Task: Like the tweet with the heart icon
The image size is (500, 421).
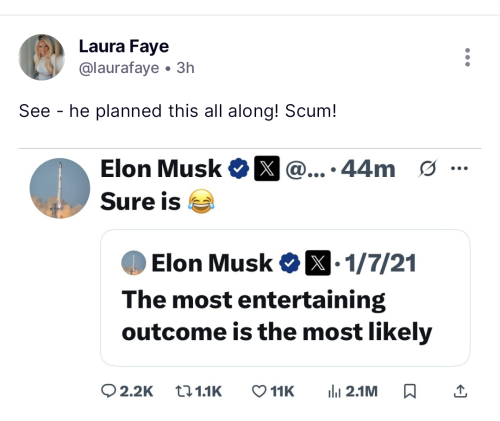Action: coord(259,391)
